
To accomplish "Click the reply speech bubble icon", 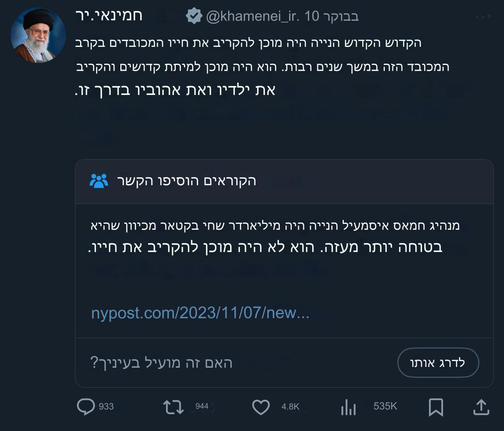I will [86, 406].
